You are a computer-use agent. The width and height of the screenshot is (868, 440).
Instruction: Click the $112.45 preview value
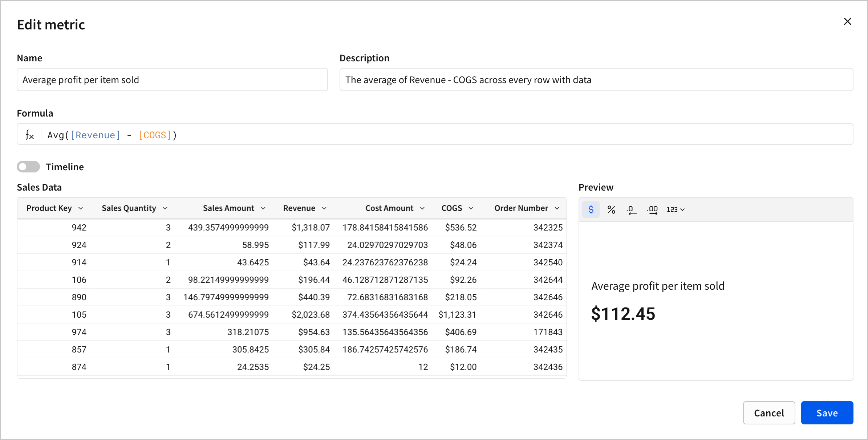pos(623,314)
